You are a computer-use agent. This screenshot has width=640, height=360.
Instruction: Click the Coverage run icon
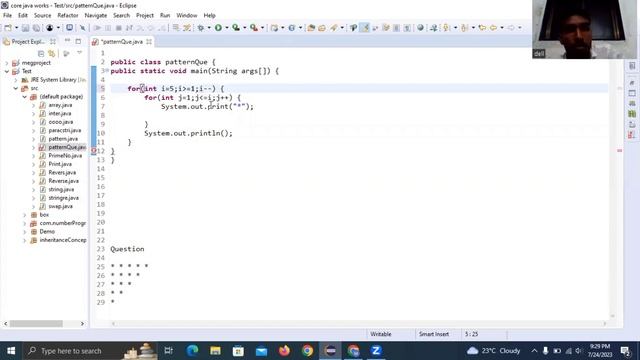point(236,28)
